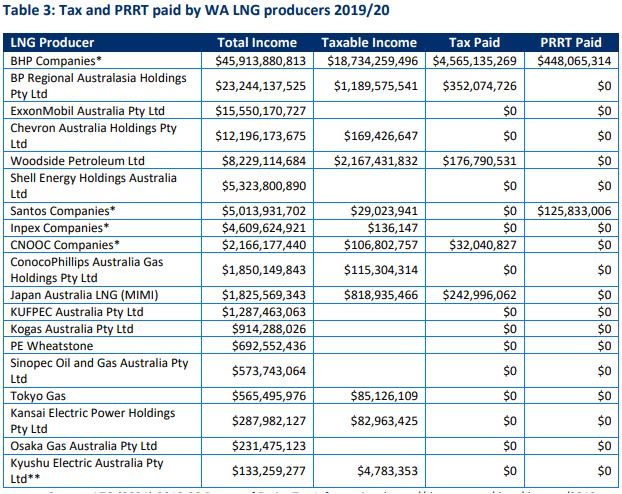Click BP taxable income $1,189,575,541
Screen dimensions: 622x494
click(376, 86)
